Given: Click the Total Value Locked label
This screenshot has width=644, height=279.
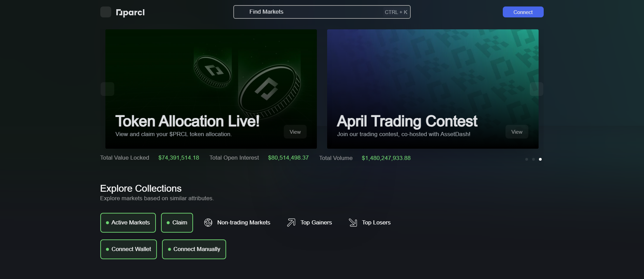Looking at the screenshot, I should (125, 158).
